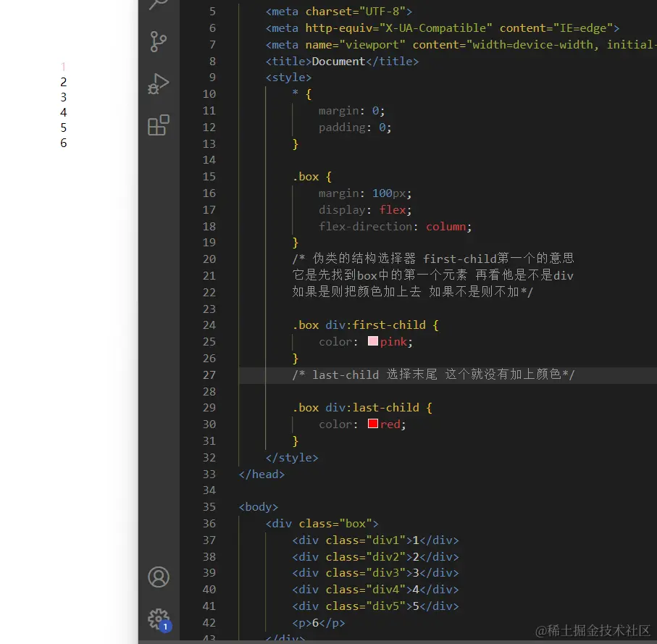This screenshot has height=644, width=657.
Task: Click the <p>6</p> line
Action: click(x=319, y=623)
